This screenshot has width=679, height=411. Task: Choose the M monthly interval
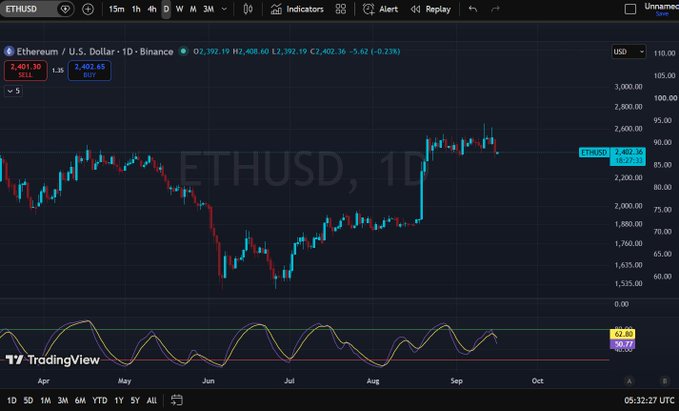coord(193,9)
